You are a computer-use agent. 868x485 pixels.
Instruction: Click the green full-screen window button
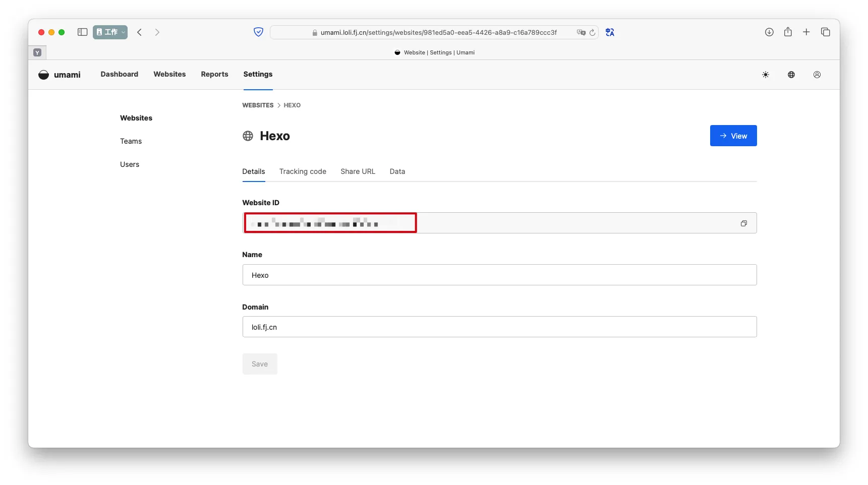(x=62, y=32)
